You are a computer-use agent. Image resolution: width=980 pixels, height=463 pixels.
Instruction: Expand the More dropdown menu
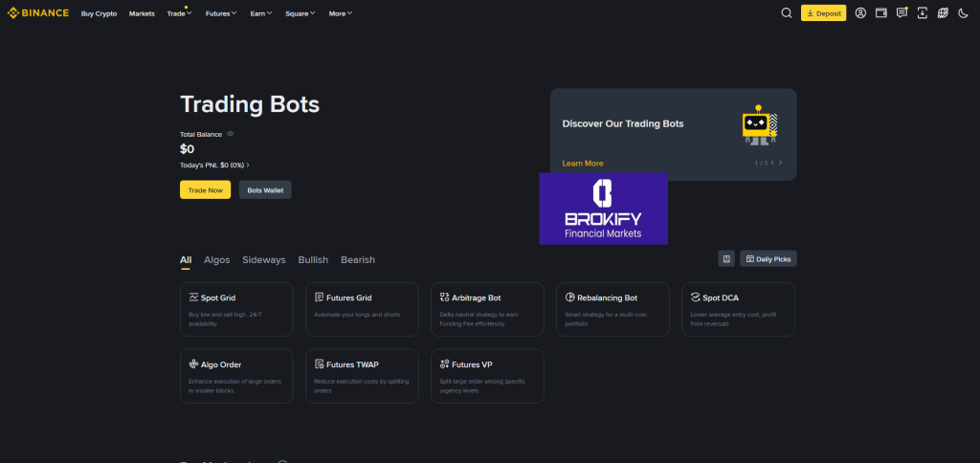tap(340, 13)
